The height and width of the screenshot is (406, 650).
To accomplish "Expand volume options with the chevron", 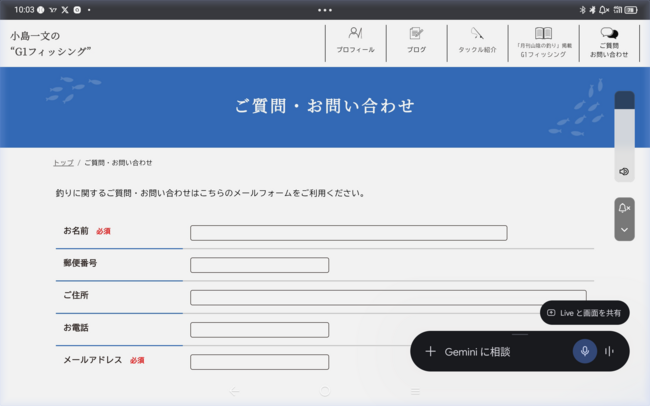I will point(624,230).
